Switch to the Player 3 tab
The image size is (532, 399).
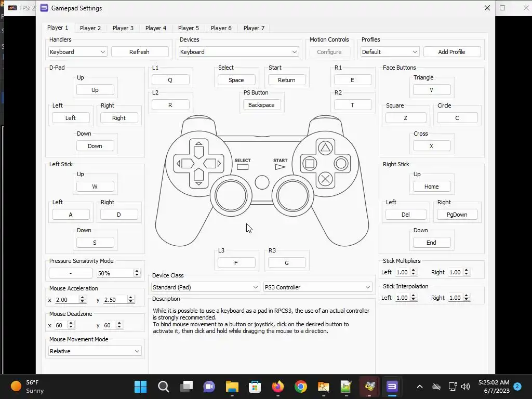(123, 28)
